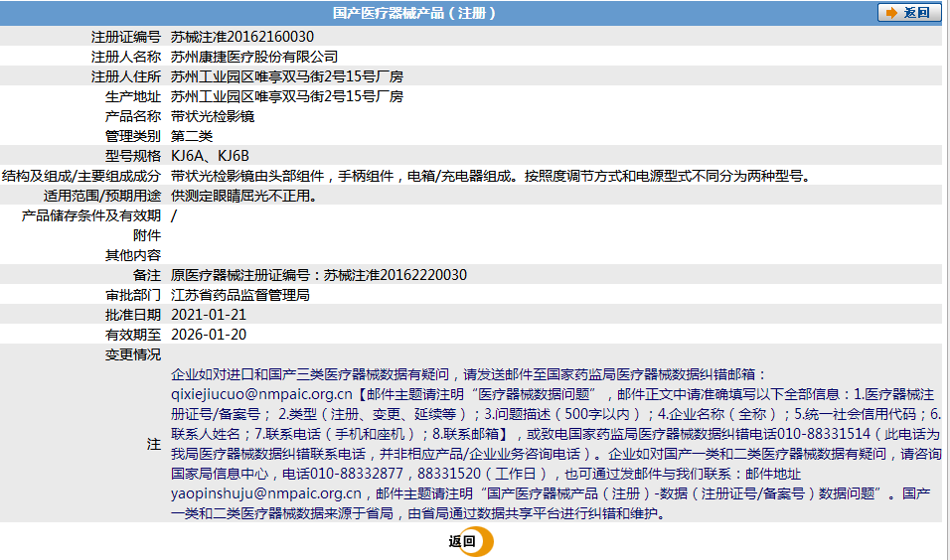Click the yaopinshuju@nmpaic.org.cn email address
The width and height of the screenshot is (950, 560).
point(266,493)
